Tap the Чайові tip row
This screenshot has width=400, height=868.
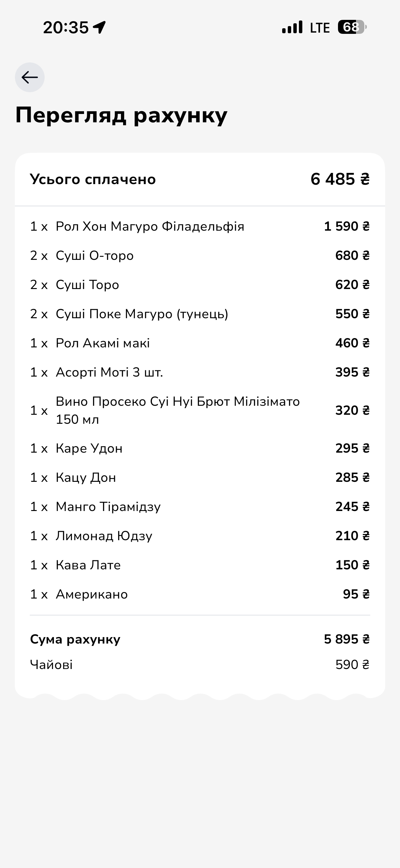[200, 665]
